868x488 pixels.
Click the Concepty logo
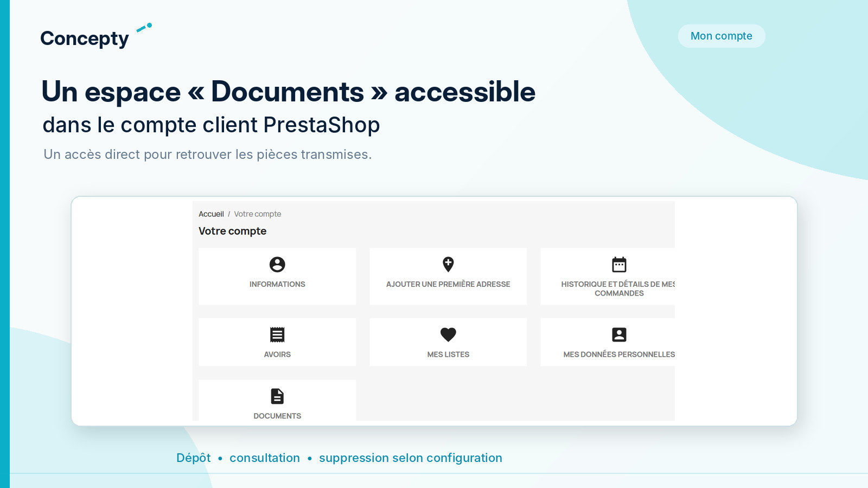96,36
